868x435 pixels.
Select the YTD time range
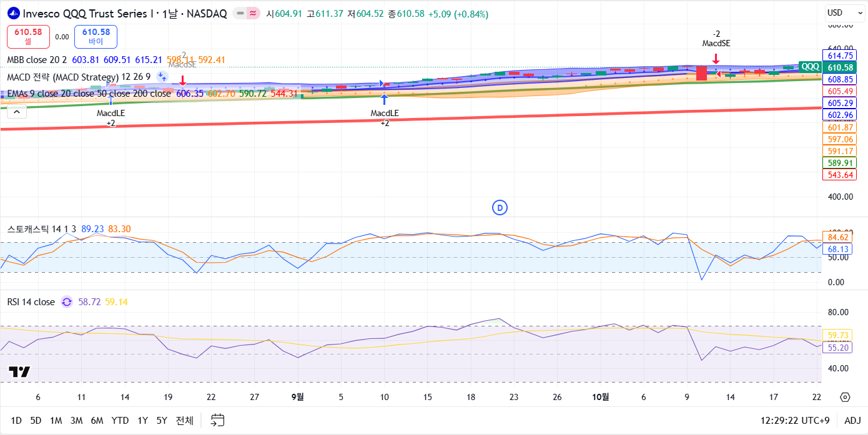[x=120, y=421]
